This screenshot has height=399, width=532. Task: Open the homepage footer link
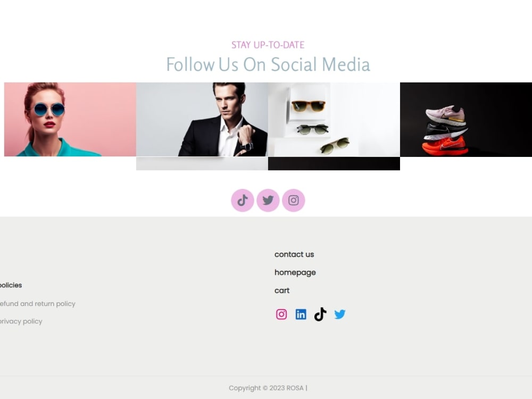pyautogui.click(x=295, y=272)
